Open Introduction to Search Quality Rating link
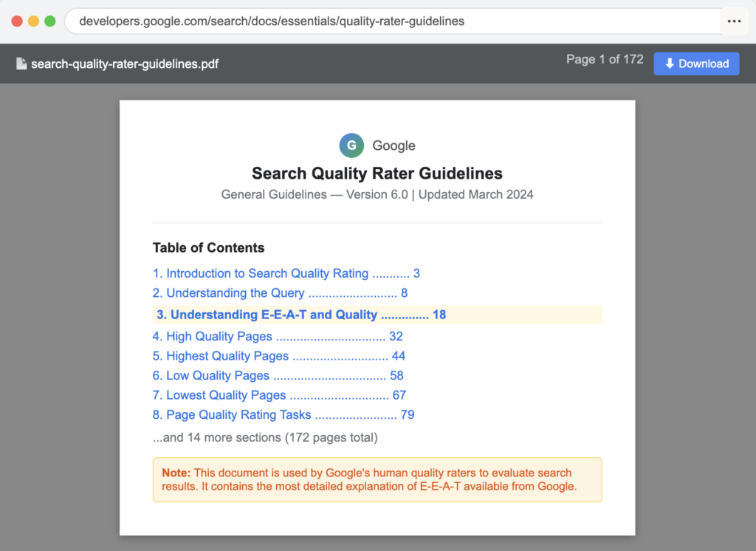The height and width of the screenshot is (551, 756). 286,273
